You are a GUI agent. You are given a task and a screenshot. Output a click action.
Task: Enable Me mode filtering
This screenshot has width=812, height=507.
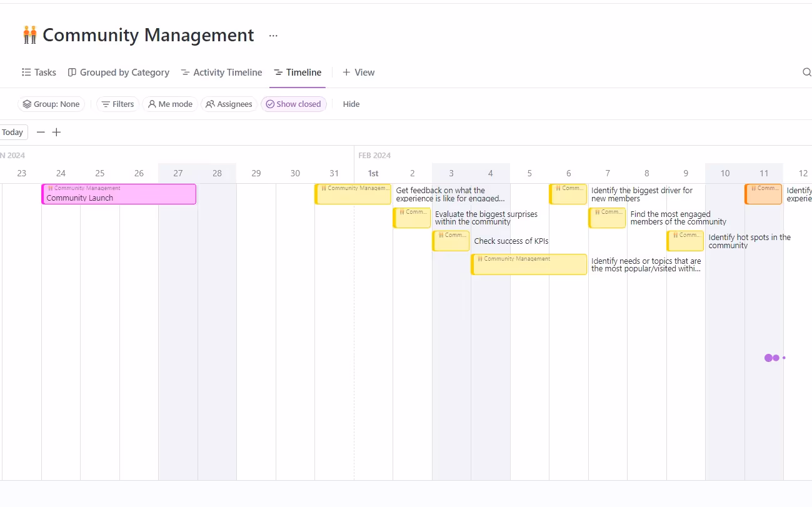pyautogui.click(x=169, y=104)
